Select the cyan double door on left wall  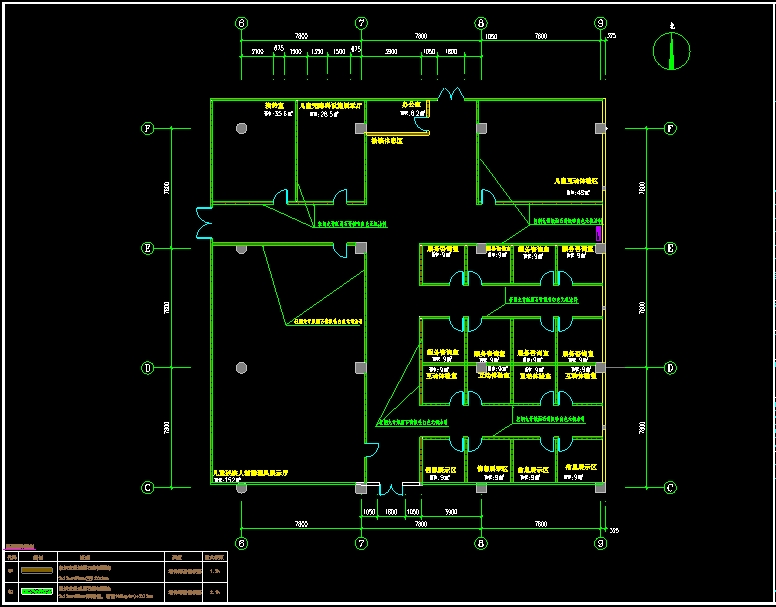[x=202, y=223]
